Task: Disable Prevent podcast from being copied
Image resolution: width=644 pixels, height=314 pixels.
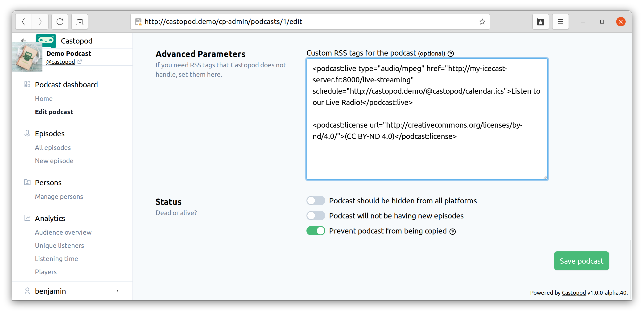Action: [x=315, y=230]
